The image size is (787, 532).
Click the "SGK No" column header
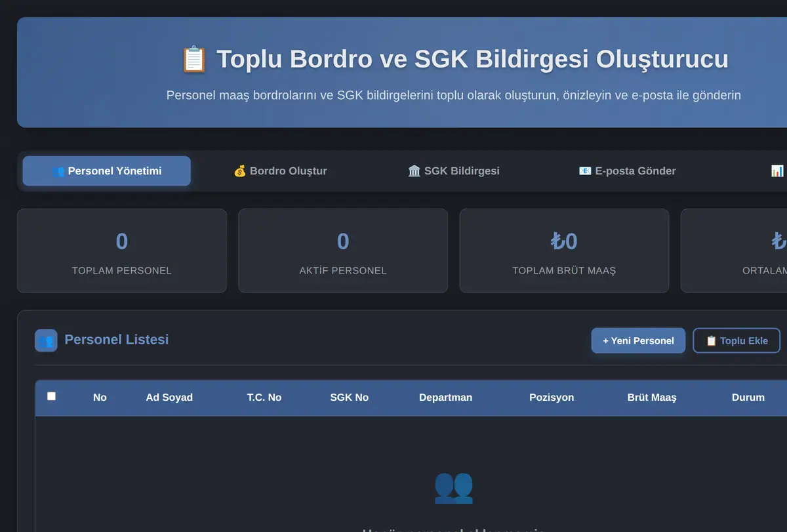(x=350, y=398)
